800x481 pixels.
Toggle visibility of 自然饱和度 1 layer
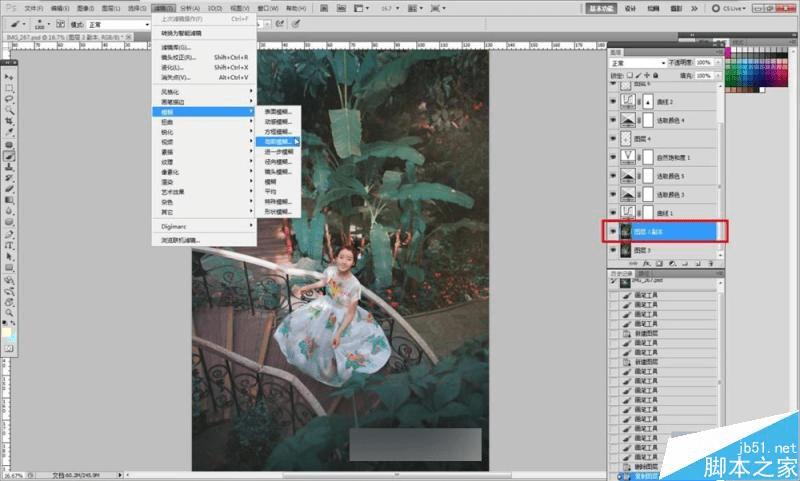[x=613, y=157]
